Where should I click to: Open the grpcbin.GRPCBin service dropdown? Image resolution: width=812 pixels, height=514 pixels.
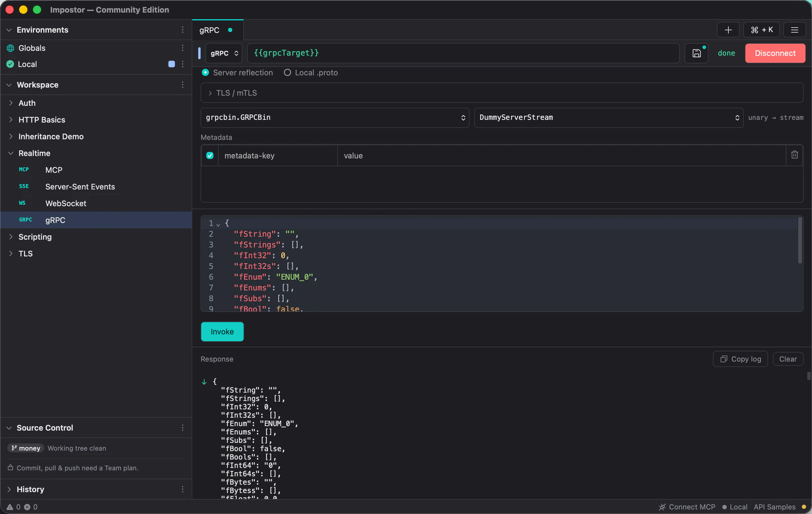click(x=335, y=117)
